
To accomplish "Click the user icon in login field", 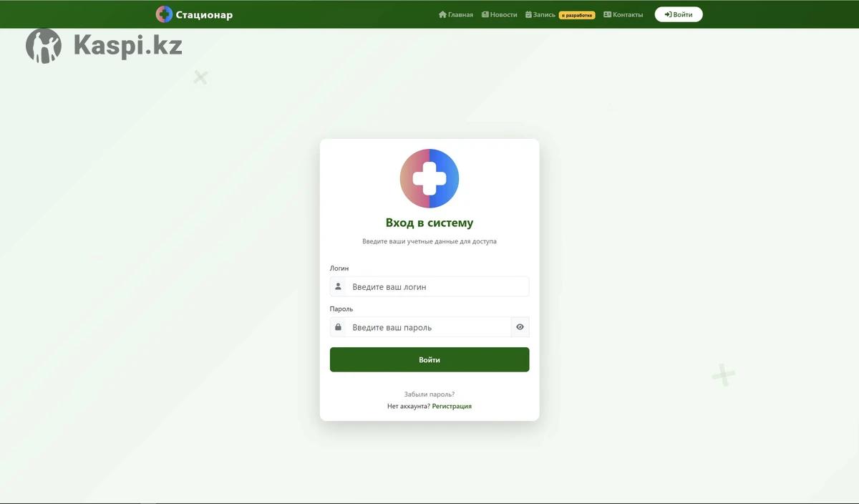I will (338, 286).
